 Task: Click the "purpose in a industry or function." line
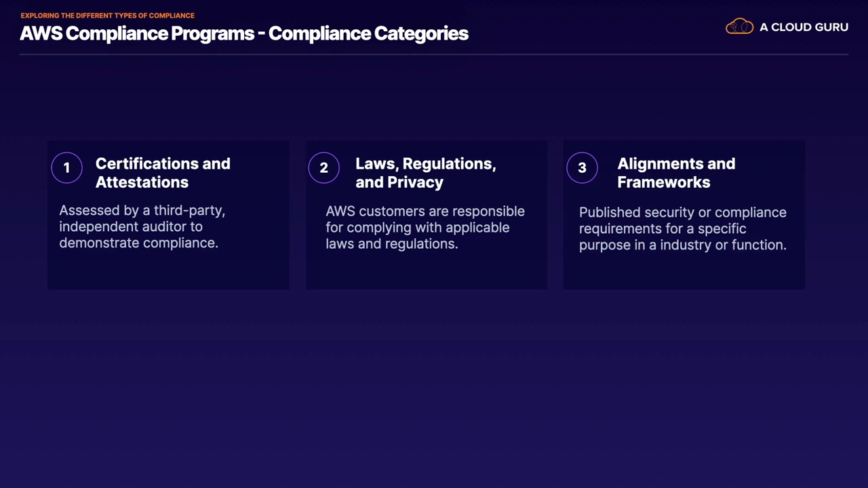[683, 245]
